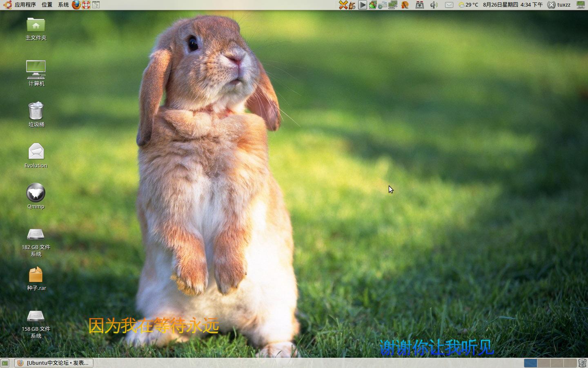Open the 29 °C weather applet

468,5
